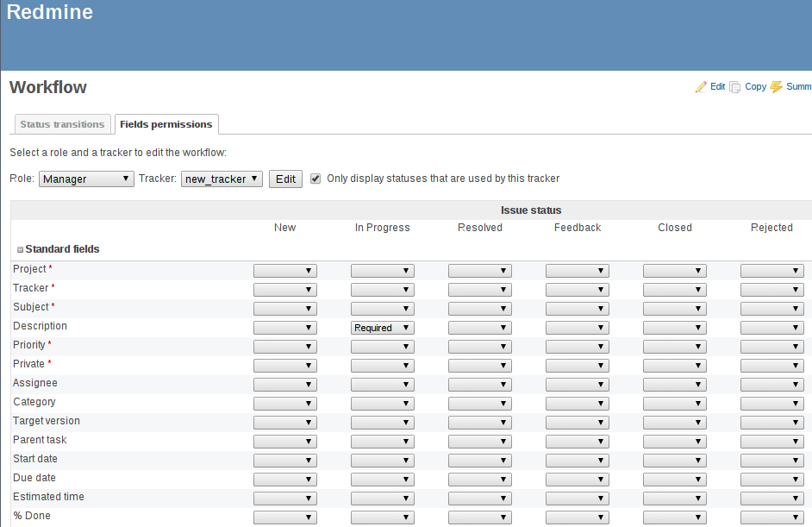Select the Fields permissions tab
Screen dimensions: 812x527
click(x=166, y=123)
